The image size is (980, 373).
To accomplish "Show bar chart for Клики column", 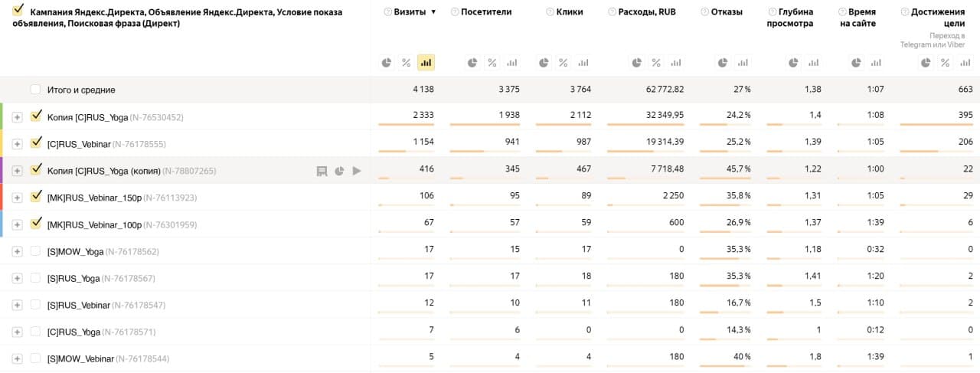I will 583,63.
